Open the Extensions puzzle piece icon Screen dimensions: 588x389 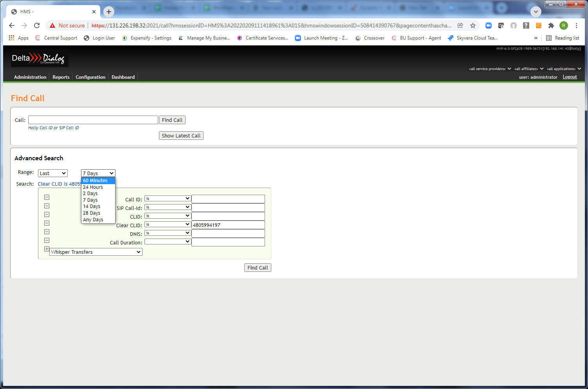(x=551, y=25)
